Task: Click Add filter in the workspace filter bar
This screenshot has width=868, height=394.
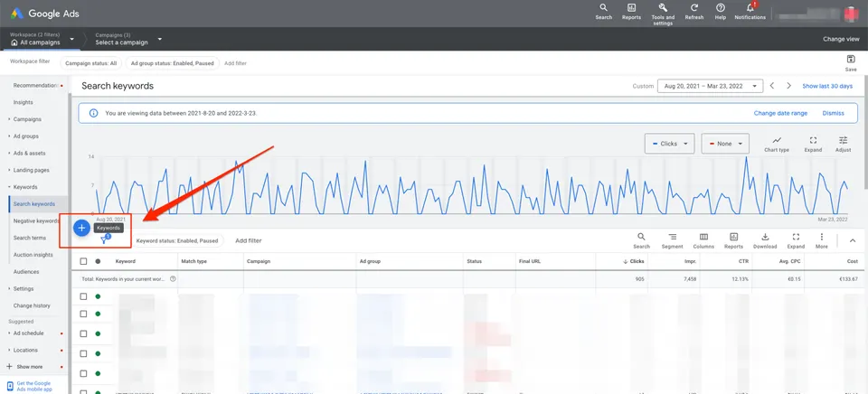Action: point(235,63)
